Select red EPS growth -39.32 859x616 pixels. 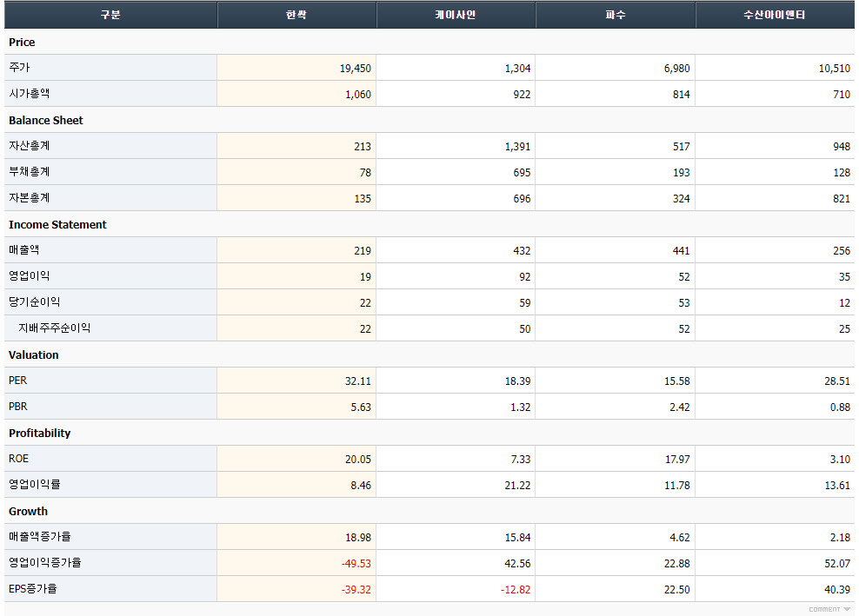coord(356,590)
